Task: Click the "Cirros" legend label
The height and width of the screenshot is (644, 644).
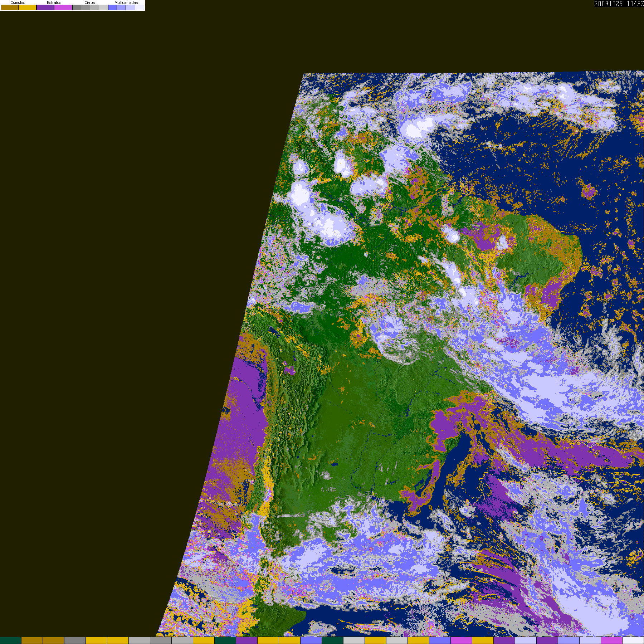Action: tap(90, 3)
